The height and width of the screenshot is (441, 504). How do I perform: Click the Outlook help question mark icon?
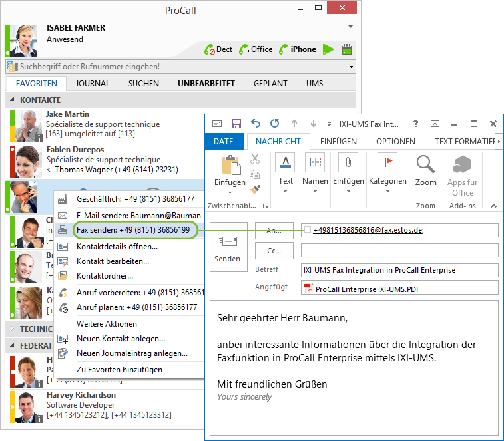tap(415, 124)
